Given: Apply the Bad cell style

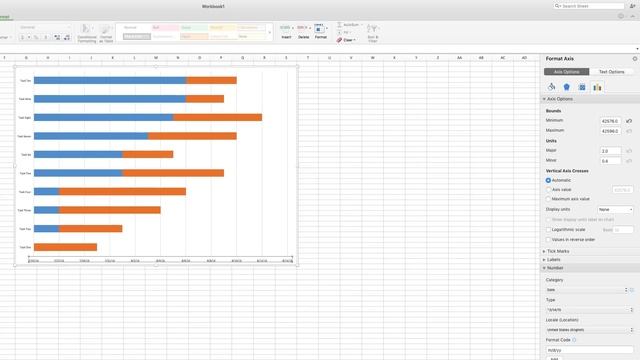Looking at the screenshot, I should (x=165, y=28).
